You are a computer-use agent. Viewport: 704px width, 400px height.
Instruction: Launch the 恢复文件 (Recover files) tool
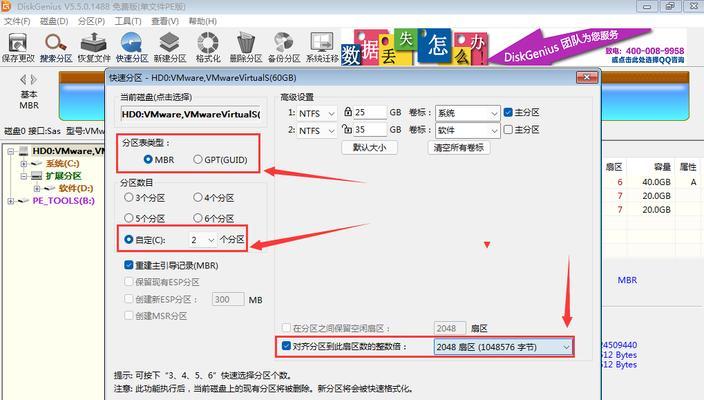click(x=93, y=47)
